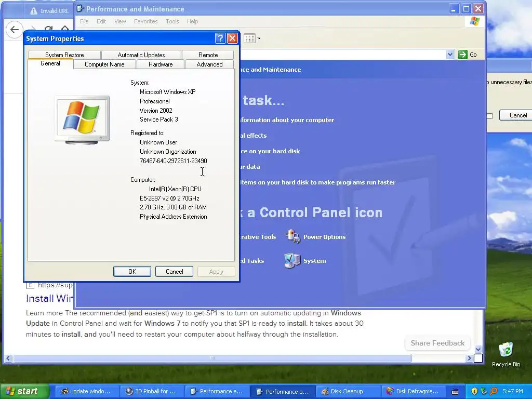Click the Install Win... search result link

coord(49,298)
